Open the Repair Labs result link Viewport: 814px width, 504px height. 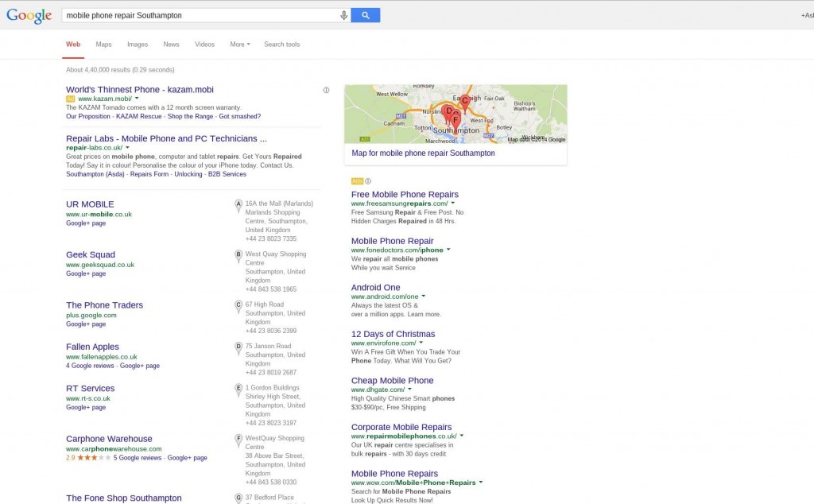pyautogui.click(x=166, y=138)
